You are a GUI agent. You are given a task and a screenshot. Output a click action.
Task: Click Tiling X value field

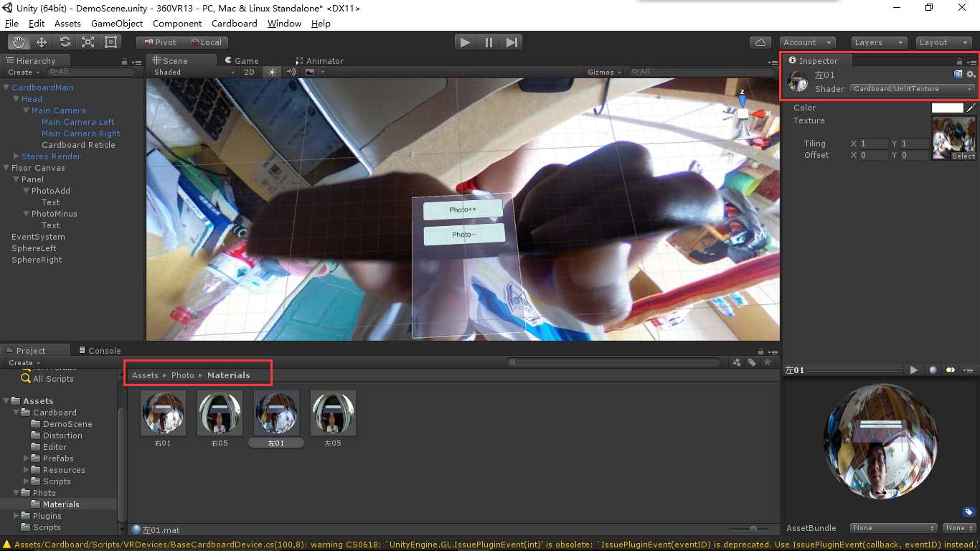tap(874, 143)
